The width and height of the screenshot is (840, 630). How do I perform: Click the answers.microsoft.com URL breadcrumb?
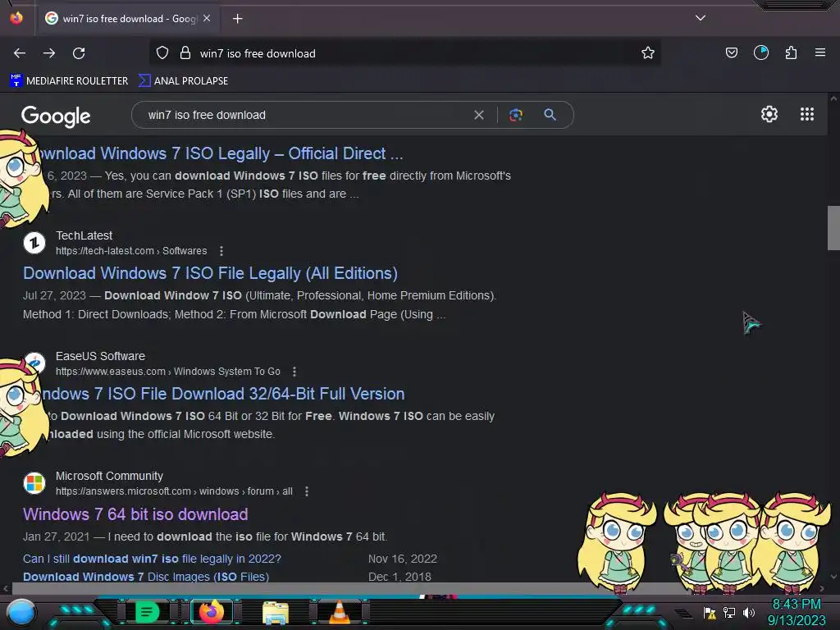click(x=174, y=491)
